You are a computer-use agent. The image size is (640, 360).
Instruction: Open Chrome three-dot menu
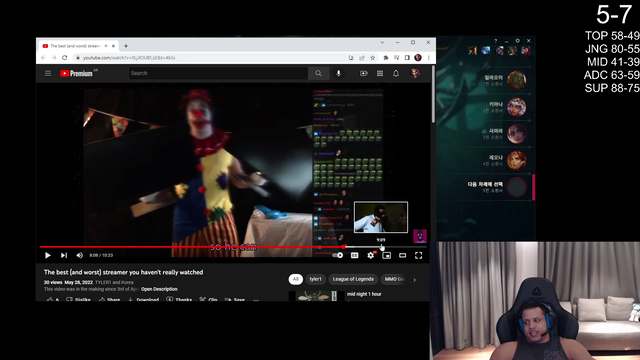point(429,58)
